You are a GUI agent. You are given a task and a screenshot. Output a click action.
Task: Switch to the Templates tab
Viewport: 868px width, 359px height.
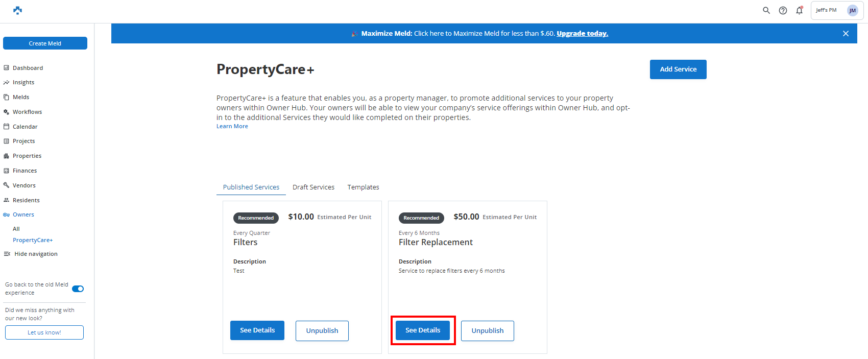coord(363,187)
